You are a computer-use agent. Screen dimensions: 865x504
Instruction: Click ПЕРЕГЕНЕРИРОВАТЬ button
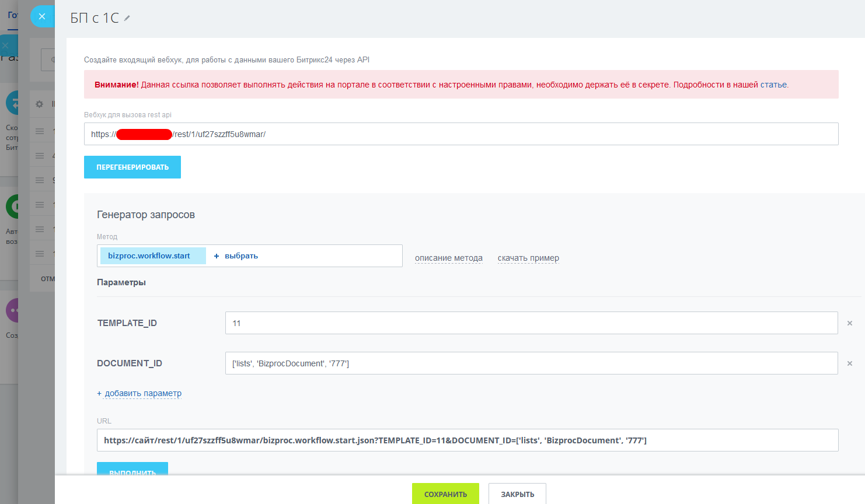coord(132,167)
